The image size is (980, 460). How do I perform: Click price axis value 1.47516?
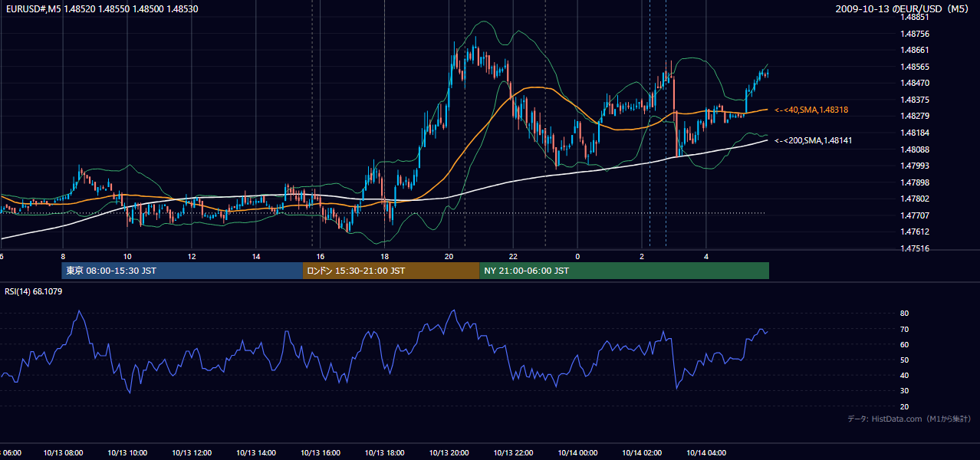click(915, 248)
